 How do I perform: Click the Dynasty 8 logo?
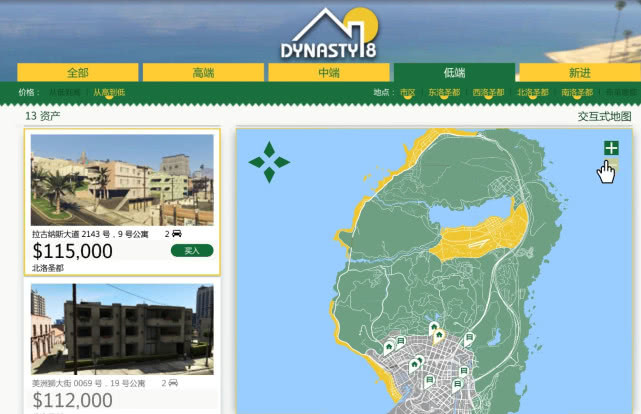click(329, 34)
